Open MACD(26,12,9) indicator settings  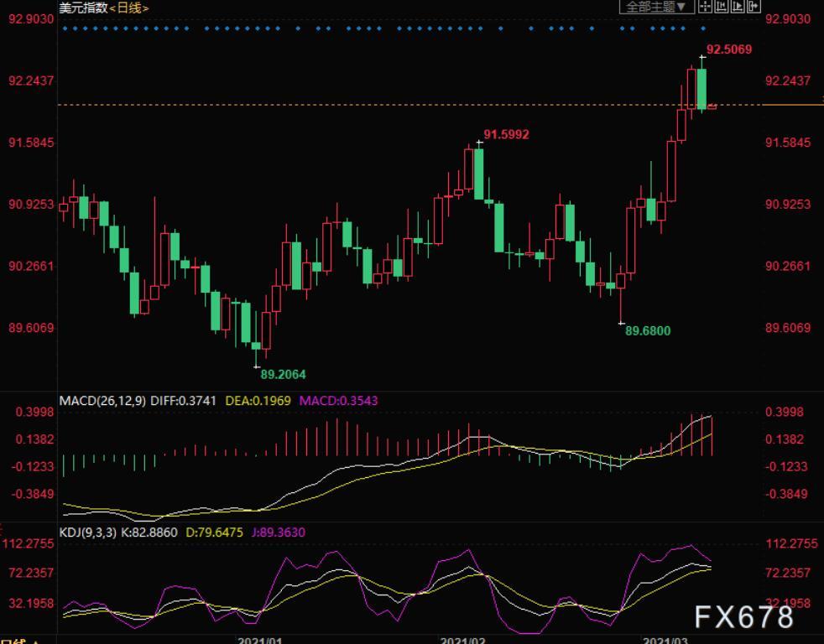102,401
